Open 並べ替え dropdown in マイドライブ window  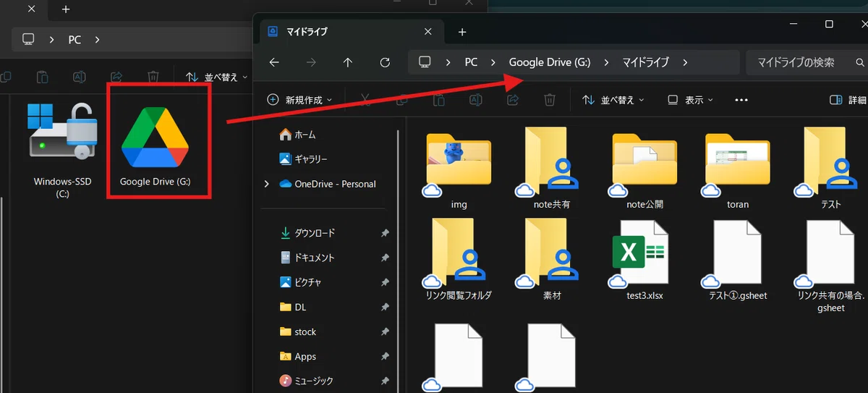613,100
